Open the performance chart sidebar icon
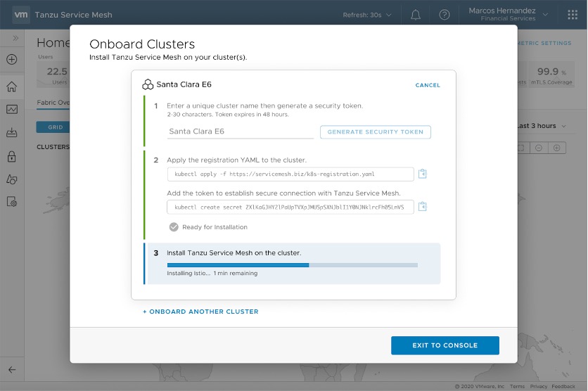588x391 pixels. (x=12, y=110)
